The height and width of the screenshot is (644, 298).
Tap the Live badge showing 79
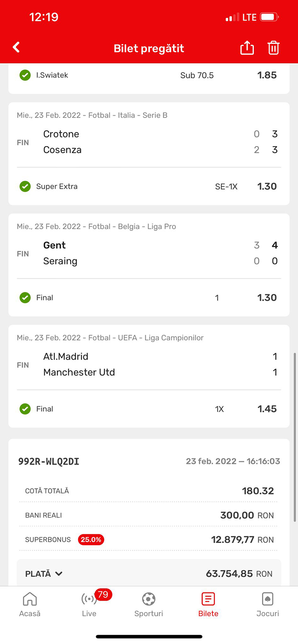click(x=103, y=594)
